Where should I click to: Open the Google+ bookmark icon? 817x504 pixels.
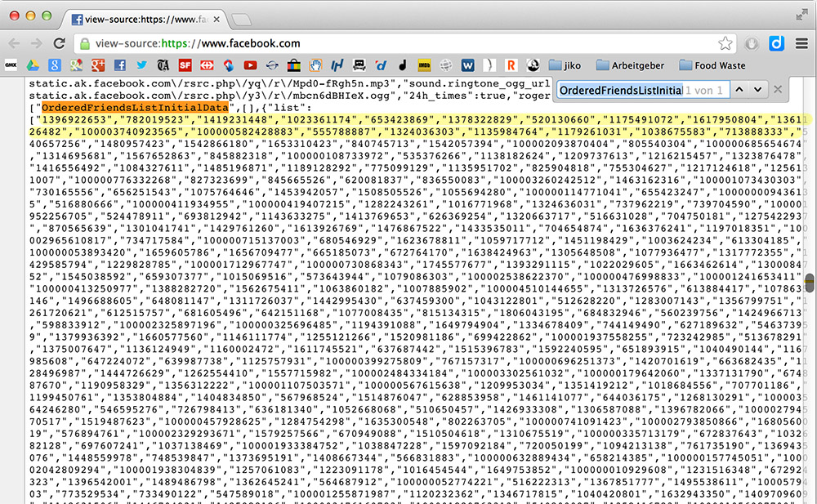98,65
